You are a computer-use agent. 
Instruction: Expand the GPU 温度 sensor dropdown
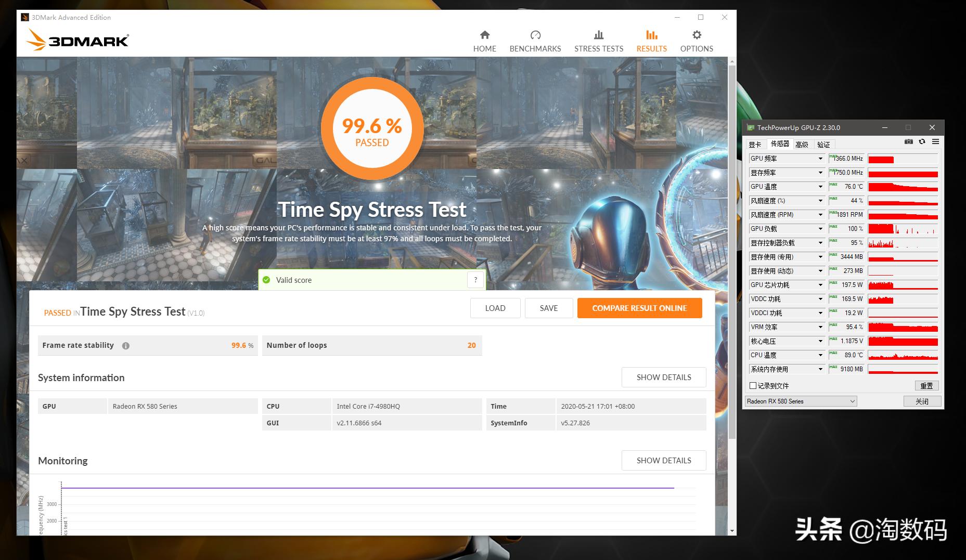[820, 187]
